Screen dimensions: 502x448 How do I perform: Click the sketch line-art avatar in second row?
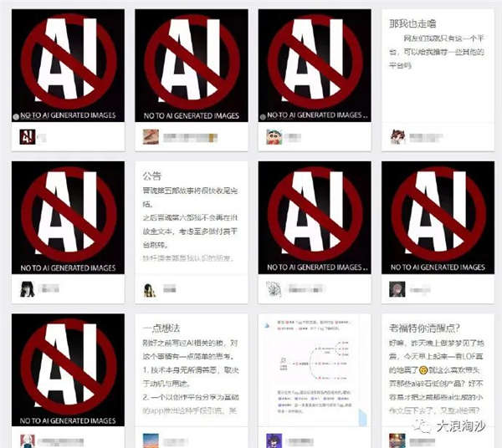(274, 289)
